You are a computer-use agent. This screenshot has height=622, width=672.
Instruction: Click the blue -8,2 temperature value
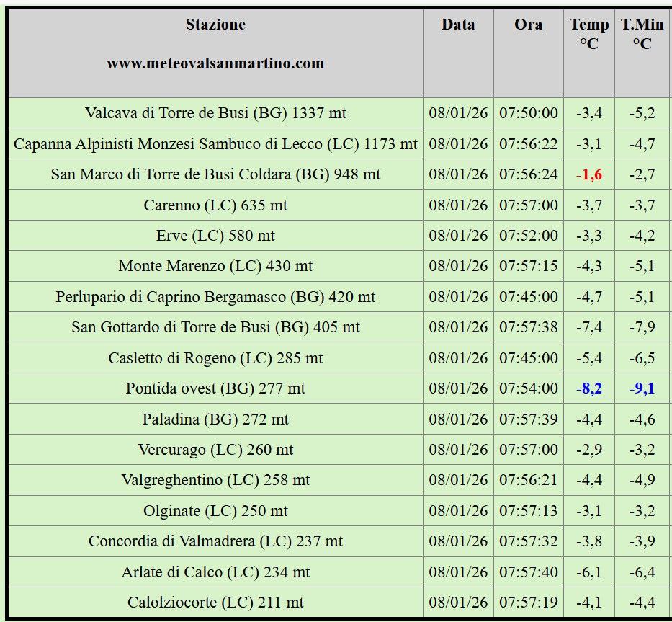click(589, 388)
